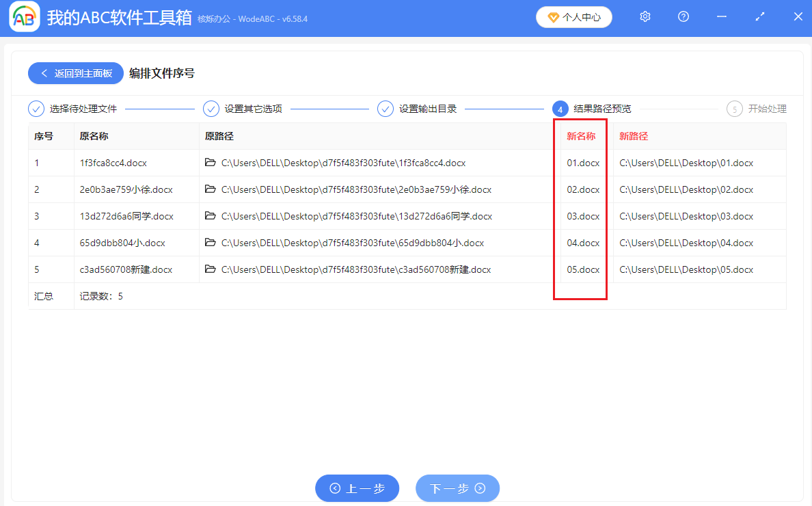Click the WodeABC logo icon
The image size is (812, 506).
(24, 16)
